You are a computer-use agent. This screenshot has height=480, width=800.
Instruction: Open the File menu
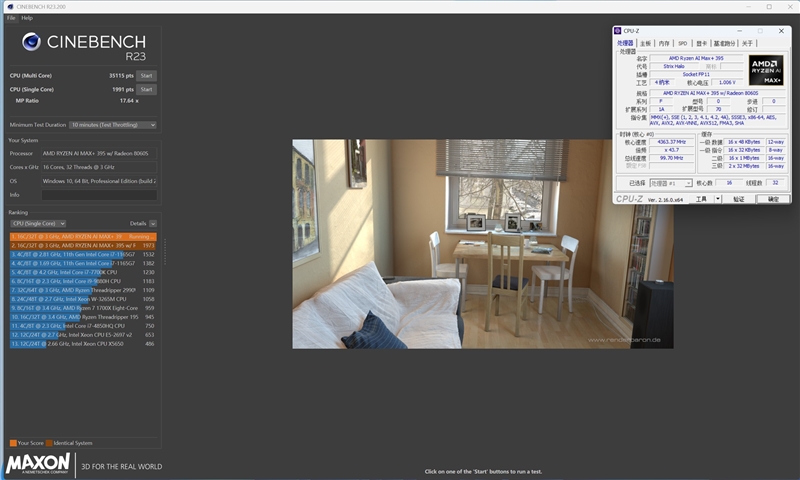point(11,18)
